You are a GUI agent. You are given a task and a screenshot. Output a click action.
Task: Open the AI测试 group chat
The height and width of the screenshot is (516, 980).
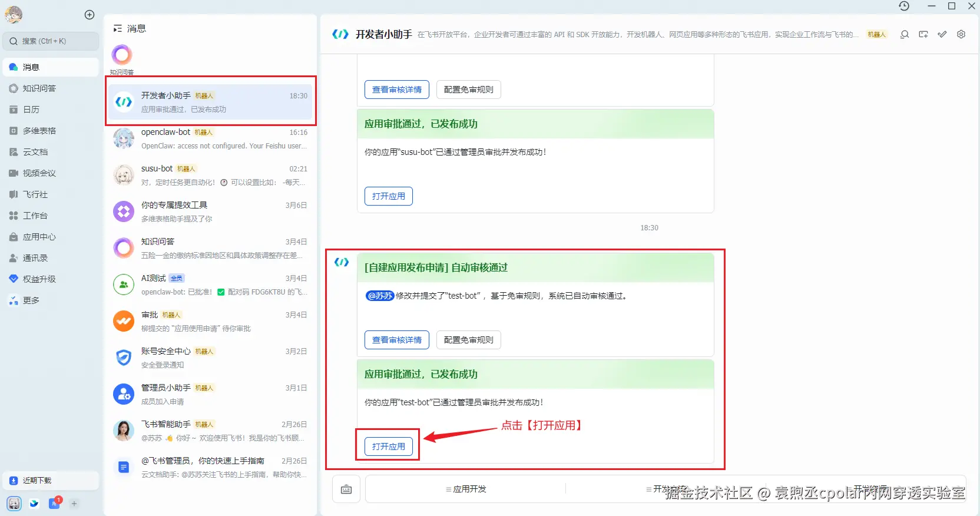(211, 285)
